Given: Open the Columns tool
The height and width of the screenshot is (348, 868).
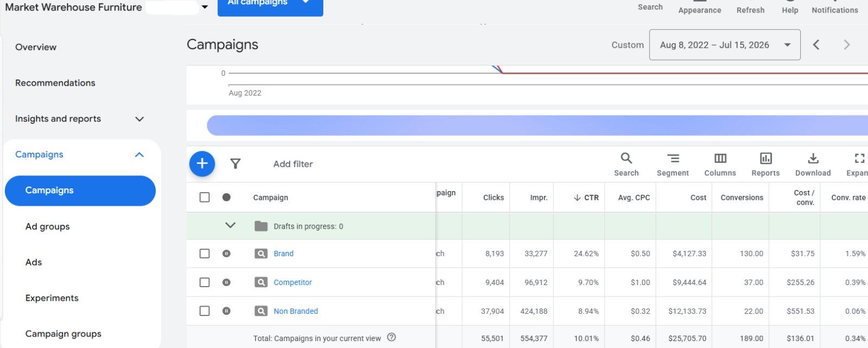Looking at the screenshot, I should pos(720,164).
